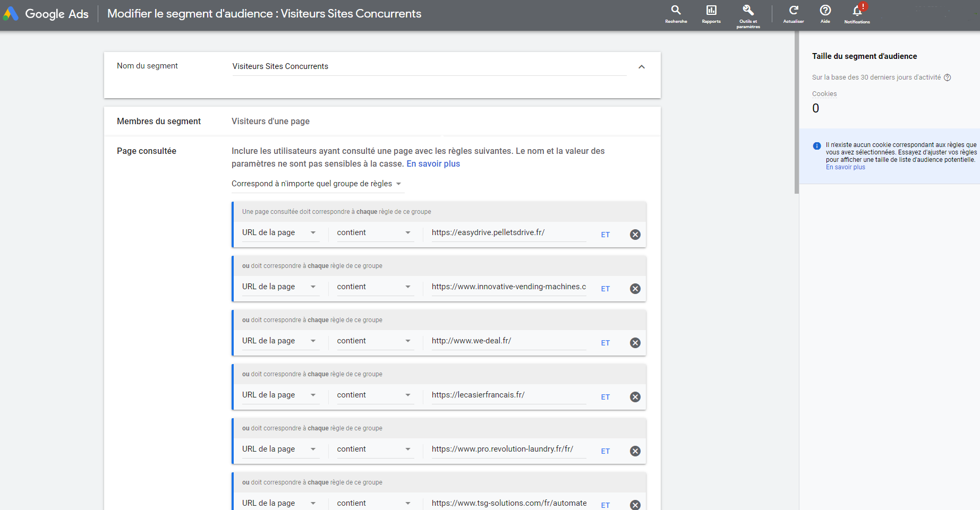Click the 'Membres du segment' label

click(159, 122)
